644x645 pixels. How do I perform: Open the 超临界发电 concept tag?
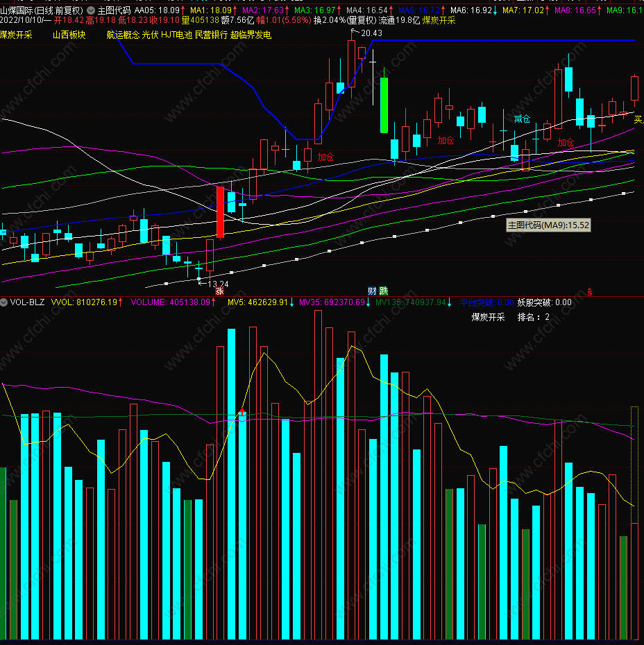251,35
